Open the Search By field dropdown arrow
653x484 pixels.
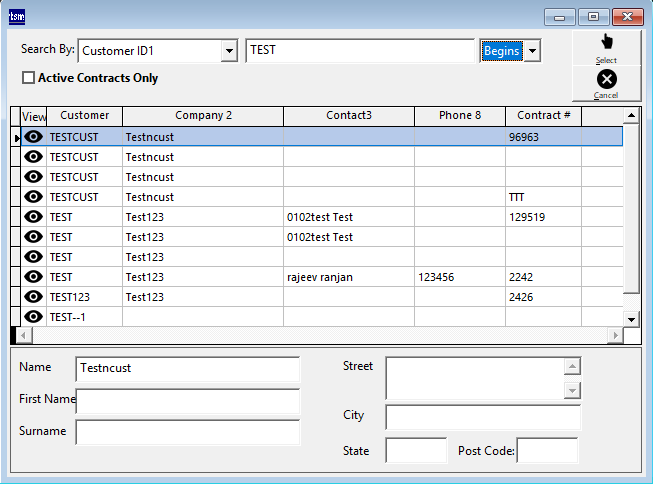(229, 50)
